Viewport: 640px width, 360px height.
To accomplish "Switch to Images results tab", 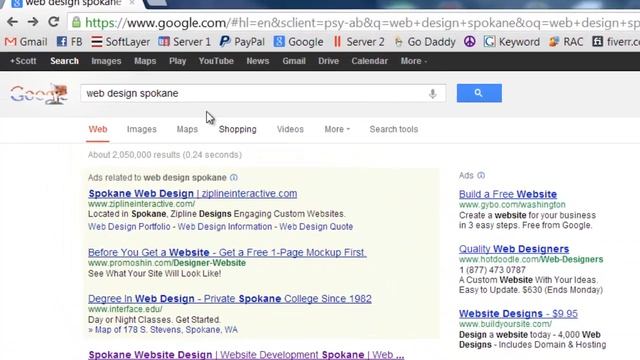I will [x=142, y=129].
